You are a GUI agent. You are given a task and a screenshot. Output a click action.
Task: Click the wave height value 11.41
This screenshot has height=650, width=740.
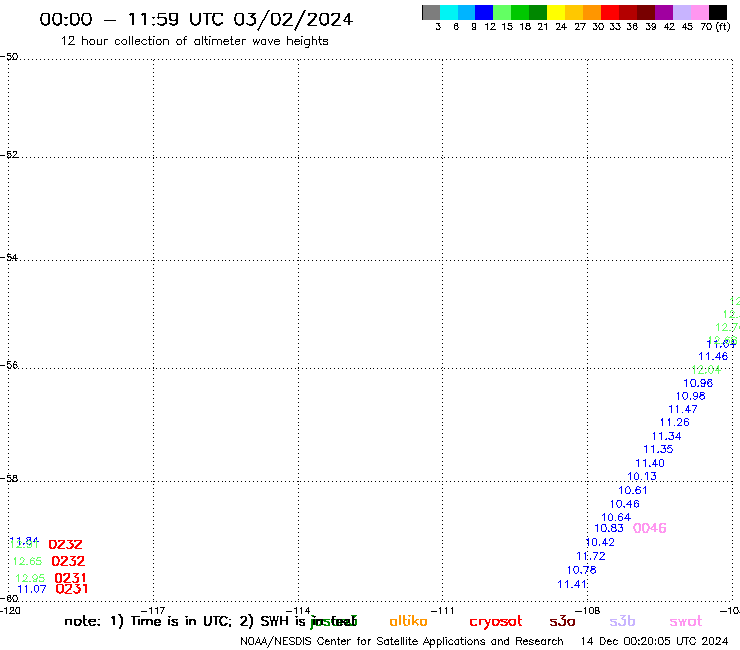pyautogui.click(x=572, y=584)
